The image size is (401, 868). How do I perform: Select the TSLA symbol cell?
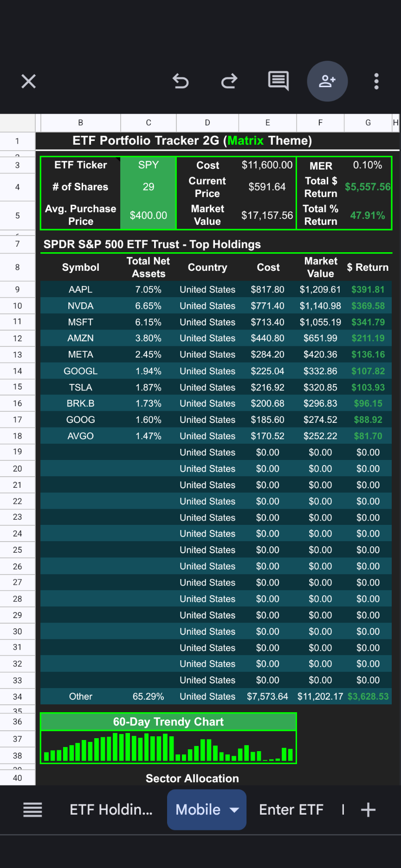pyautogui.click(x=81, y=387)
